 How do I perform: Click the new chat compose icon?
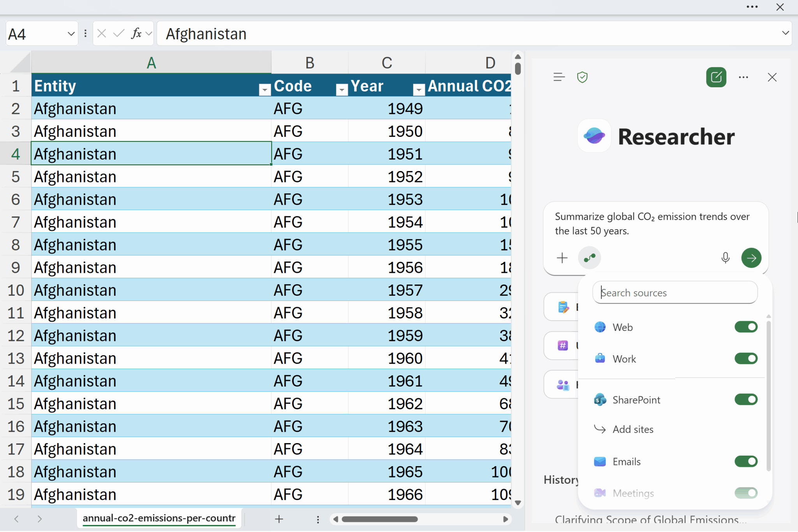pos(716,77)
